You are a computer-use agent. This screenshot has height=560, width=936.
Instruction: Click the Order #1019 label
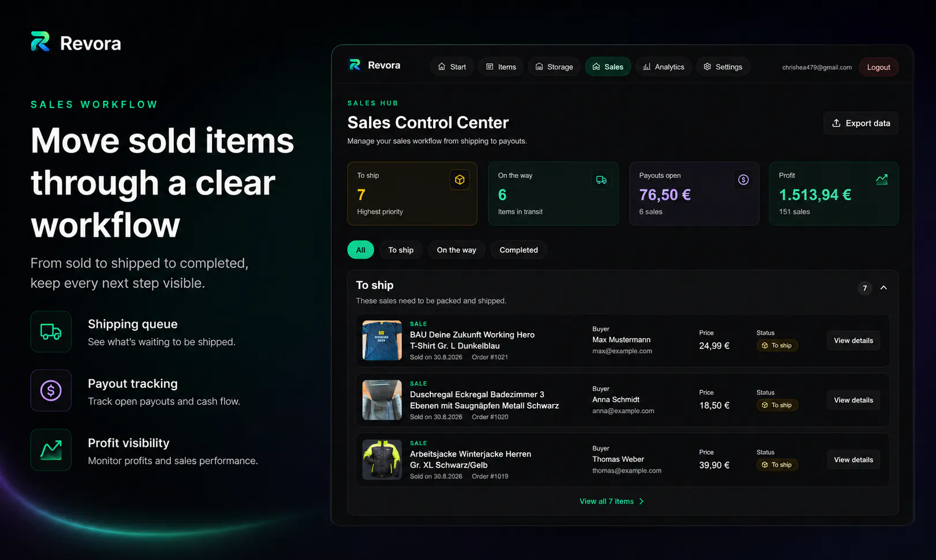click(x=490, y=476)
